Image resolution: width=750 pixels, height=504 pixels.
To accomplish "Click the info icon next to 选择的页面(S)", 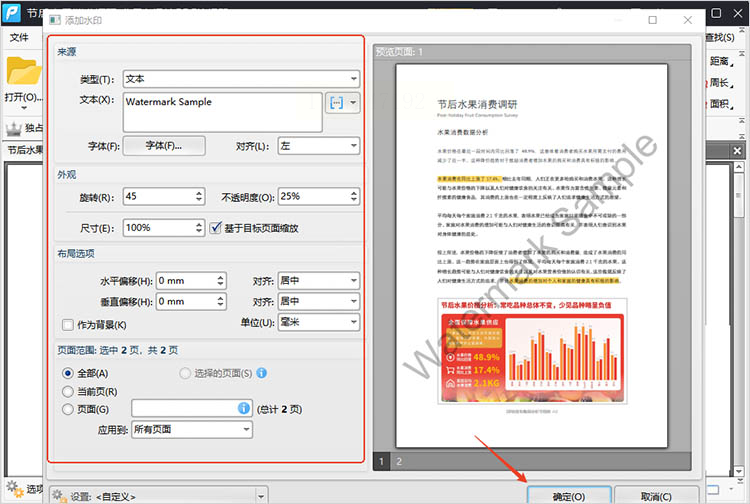I will tap(262, 373).
